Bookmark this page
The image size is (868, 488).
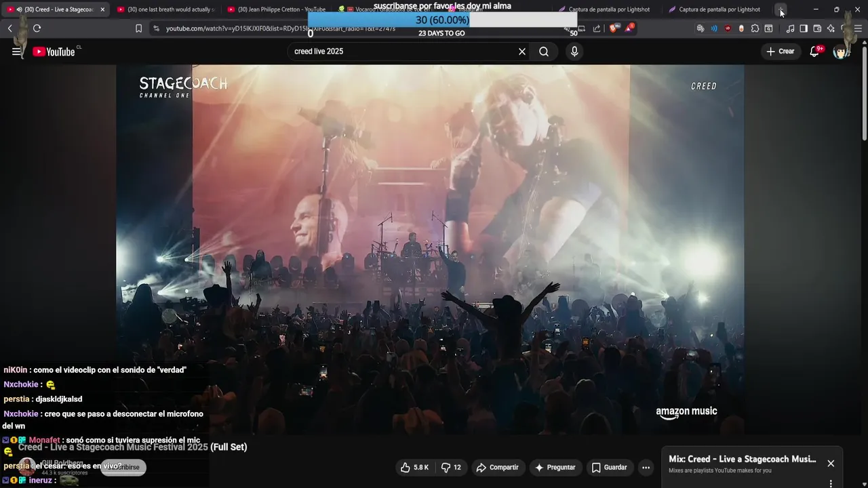coord(138,28)
